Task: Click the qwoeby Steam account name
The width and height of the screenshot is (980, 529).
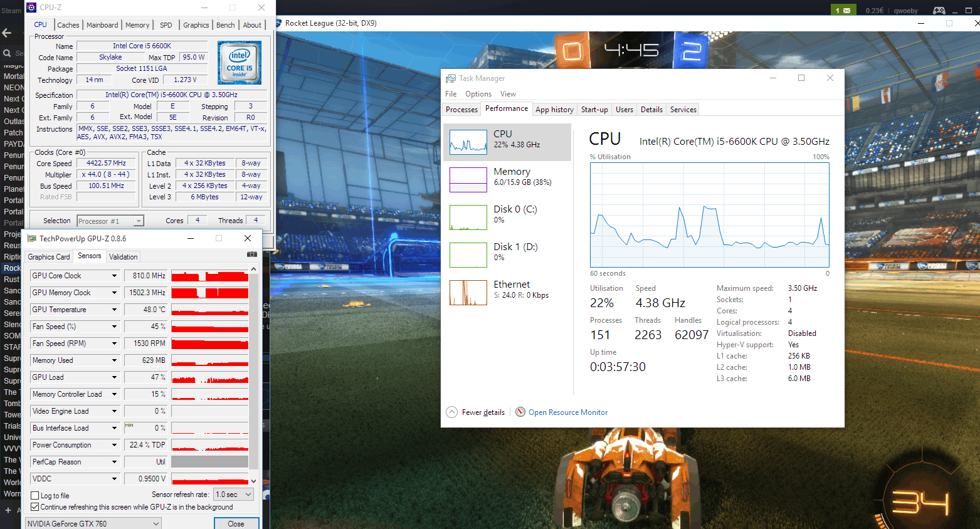Action: point(905,11)
